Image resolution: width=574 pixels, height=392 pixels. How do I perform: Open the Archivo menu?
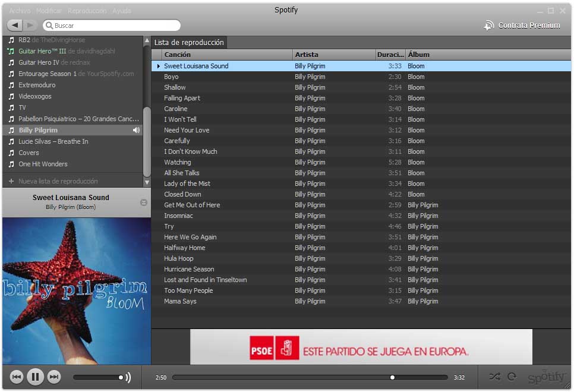point(20,11)
